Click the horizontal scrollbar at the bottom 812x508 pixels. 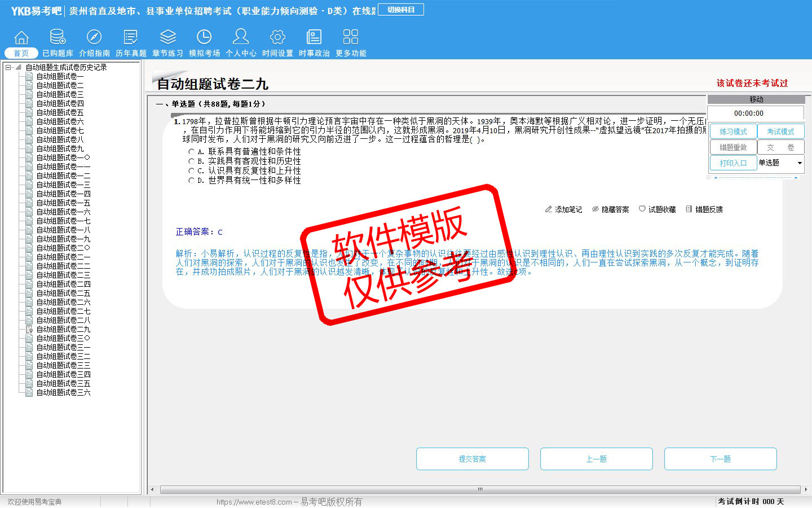(480, 489)
